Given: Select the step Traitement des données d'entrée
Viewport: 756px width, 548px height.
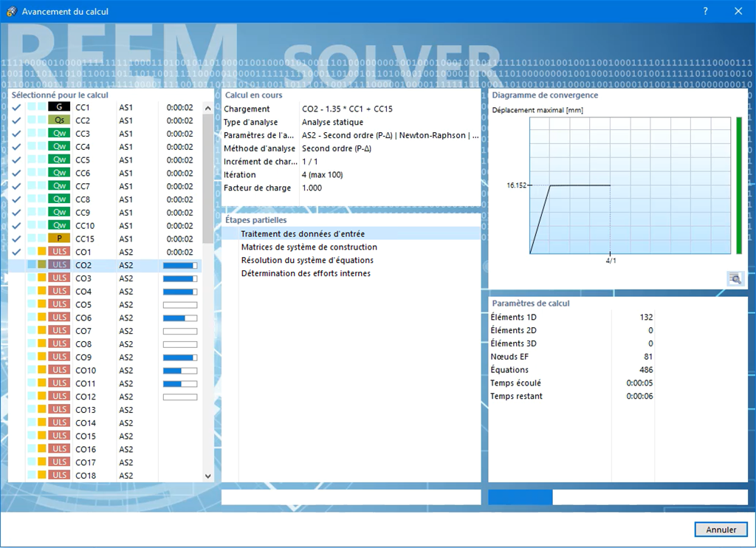Looking at the screenshot, I should tap(303, 234).
